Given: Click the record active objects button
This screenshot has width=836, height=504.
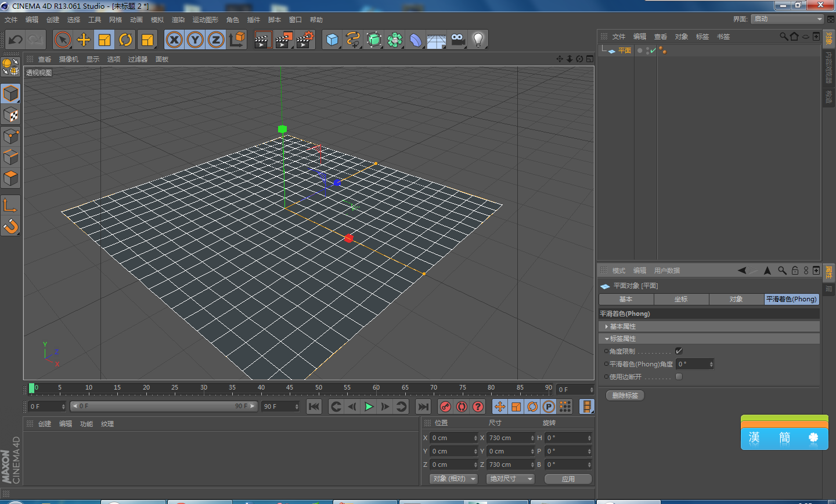Looking at the screenshot, I should pyautogui.click(x=445, y=406).
